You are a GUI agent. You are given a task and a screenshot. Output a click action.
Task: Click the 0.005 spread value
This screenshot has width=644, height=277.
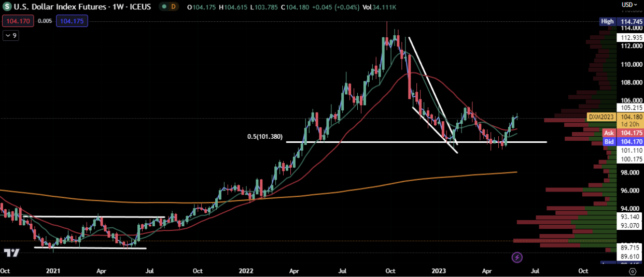pyautogui.click(x=45, y=21)
